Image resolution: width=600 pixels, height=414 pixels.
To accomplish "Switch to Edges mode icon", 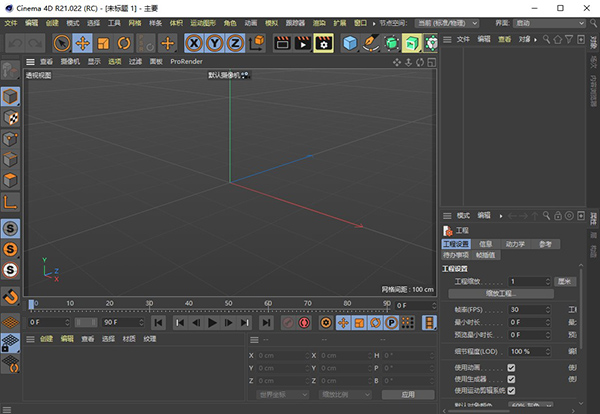I will coord(10,159).
